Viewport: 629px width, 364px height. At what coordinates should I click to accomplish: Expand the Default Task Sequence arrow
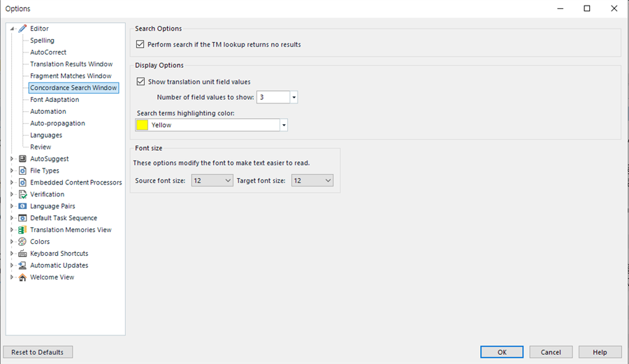click(x=12, y=218)
